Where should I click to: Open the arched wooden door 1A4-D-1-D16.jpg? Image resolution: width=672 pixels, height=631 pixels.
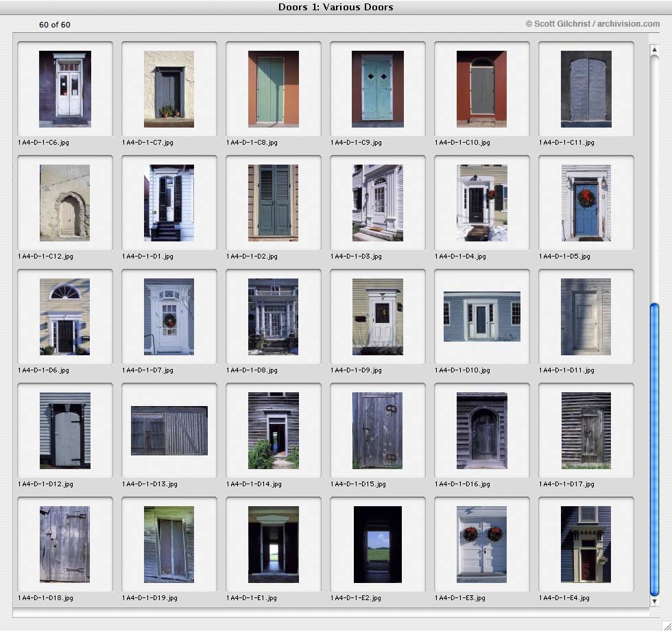[481, 431]
